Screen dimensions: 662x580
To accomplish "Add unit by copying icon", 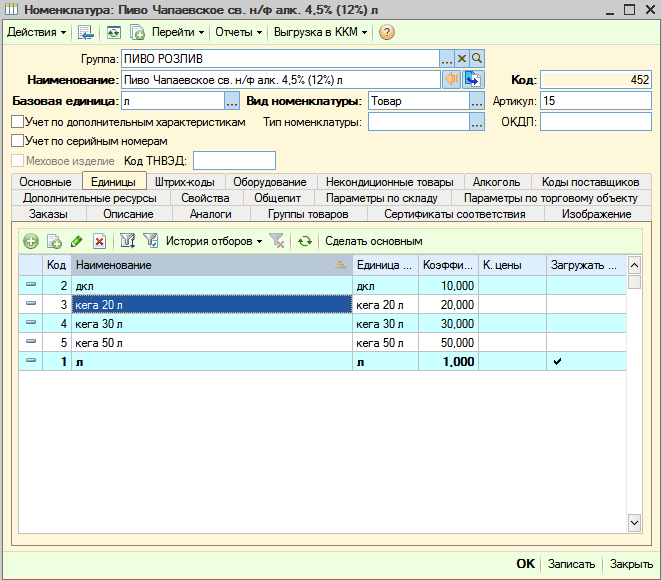I will tap(54, 241).
